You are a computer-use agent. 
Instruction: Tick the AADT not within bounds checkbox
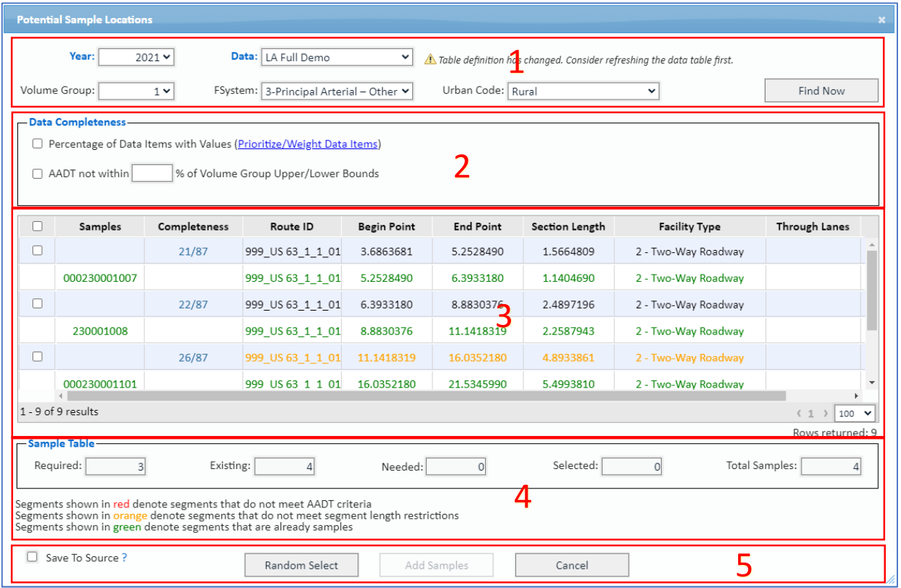(37, 174)
